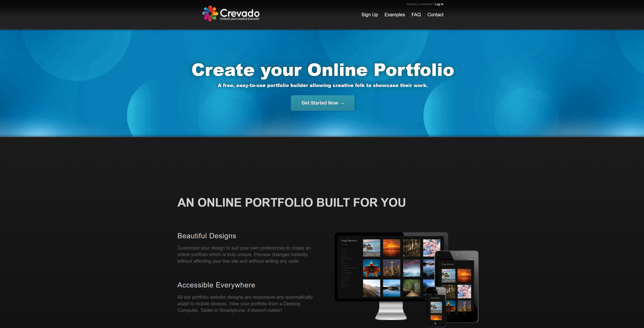Image resolution: width=644 pixels, height=328 pixels.
Task: Select the Examples navigation menu item
Action: [x=394, y=14]
